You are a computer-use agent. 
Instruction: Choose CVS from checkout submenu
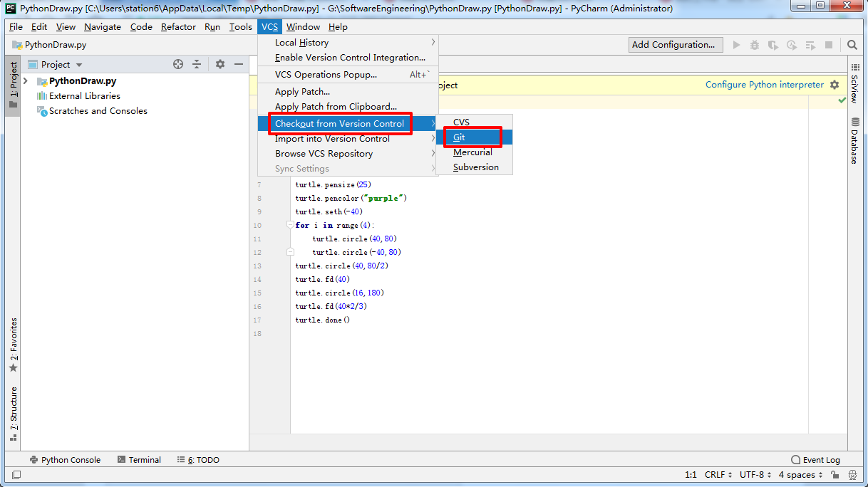(474, 122)
